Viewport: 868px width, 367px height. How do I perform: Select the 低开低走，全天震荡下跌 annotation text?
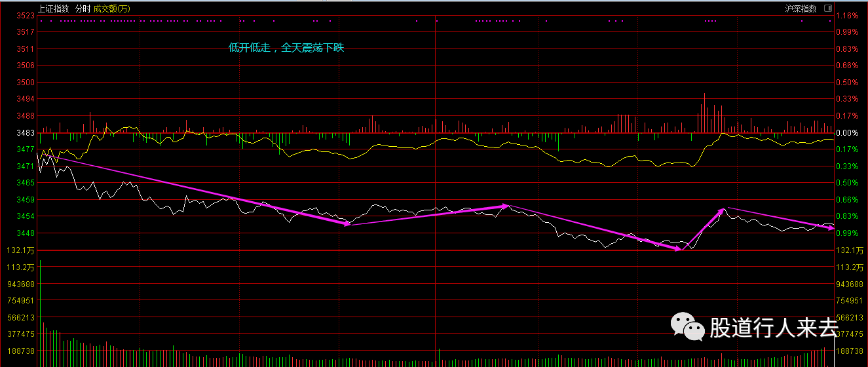[x=286, y=48]
